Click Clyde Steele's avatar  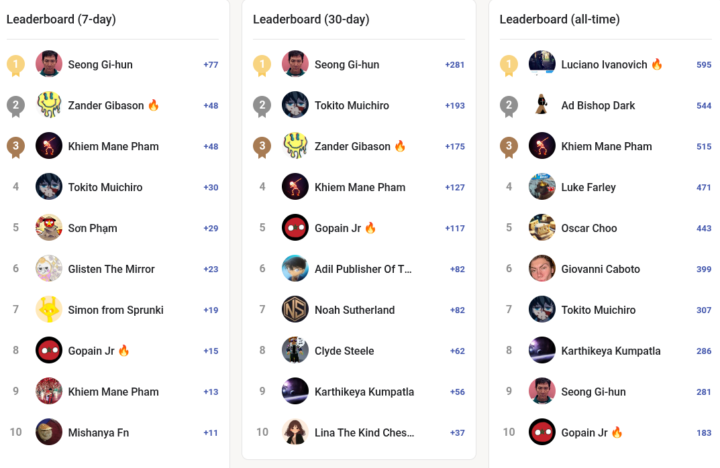click(x=295, y=351)
